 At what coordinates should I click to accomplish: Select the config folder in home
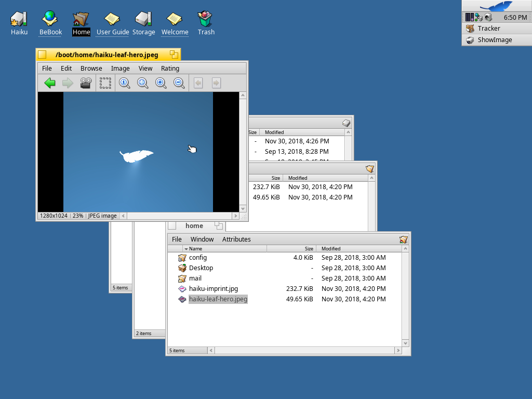pyautogui.click(x=197, y=258)
